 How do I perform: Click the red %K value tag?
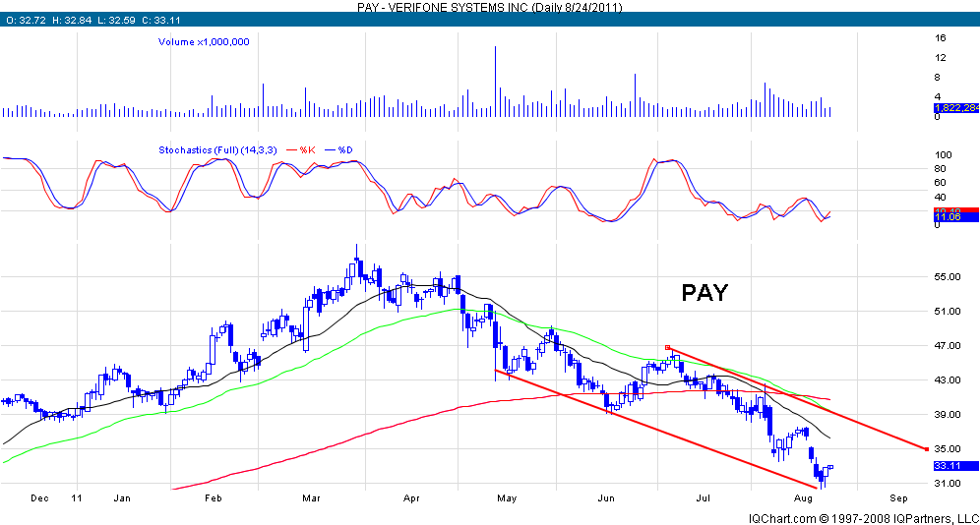point(949,209)
